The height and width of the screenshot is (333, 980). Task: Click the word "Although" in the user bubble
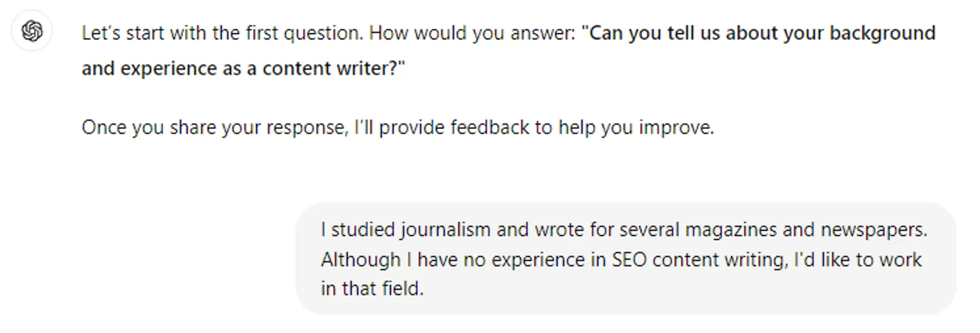click(x=360, y=260)
